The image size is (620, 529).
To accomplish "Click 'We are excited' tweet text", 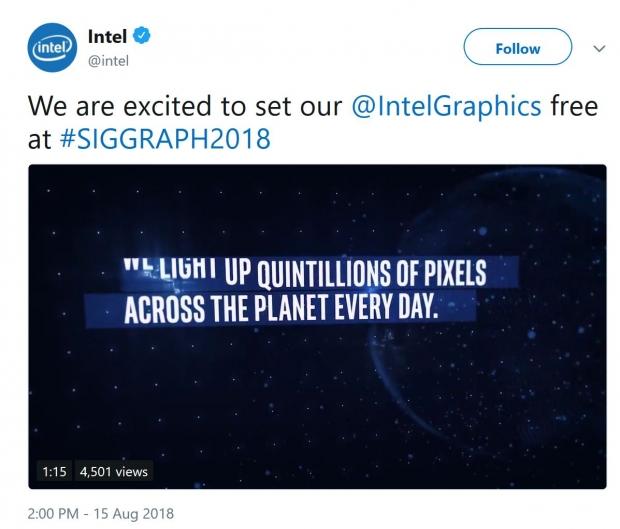I will (119, 106).
